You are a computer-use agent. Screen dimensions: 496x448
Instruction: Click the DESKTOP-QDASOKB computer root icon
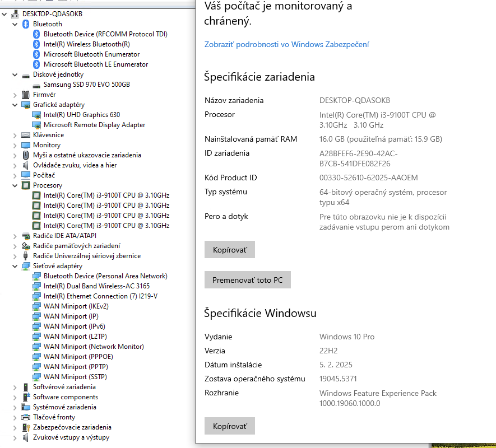pos(15,14)
